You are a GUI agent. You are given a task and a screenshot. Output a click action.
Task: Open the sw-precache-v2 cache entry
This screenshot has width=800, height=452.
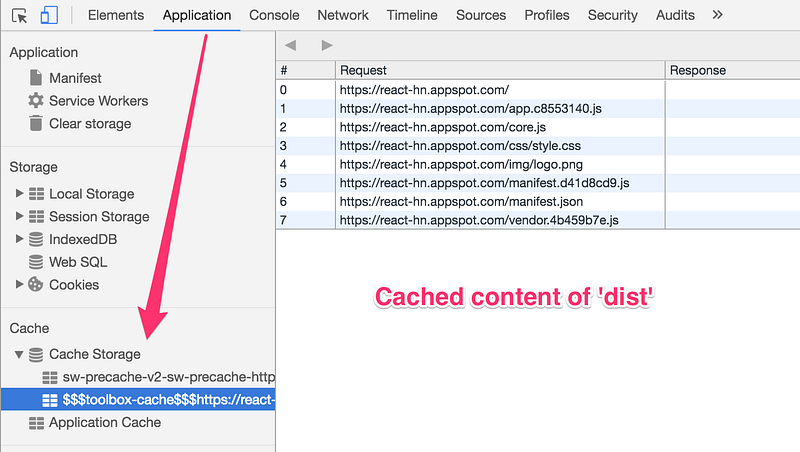[x=159, y=377]
